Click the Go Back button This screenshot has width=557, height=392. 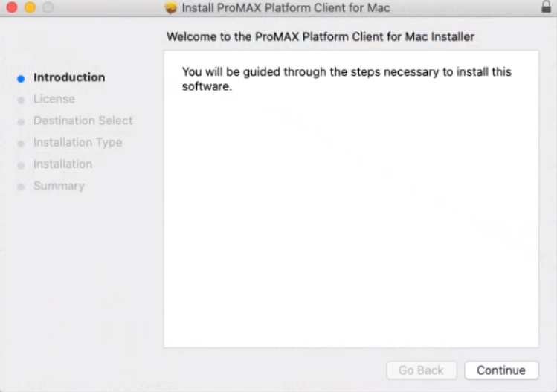[x=422, y=370]
